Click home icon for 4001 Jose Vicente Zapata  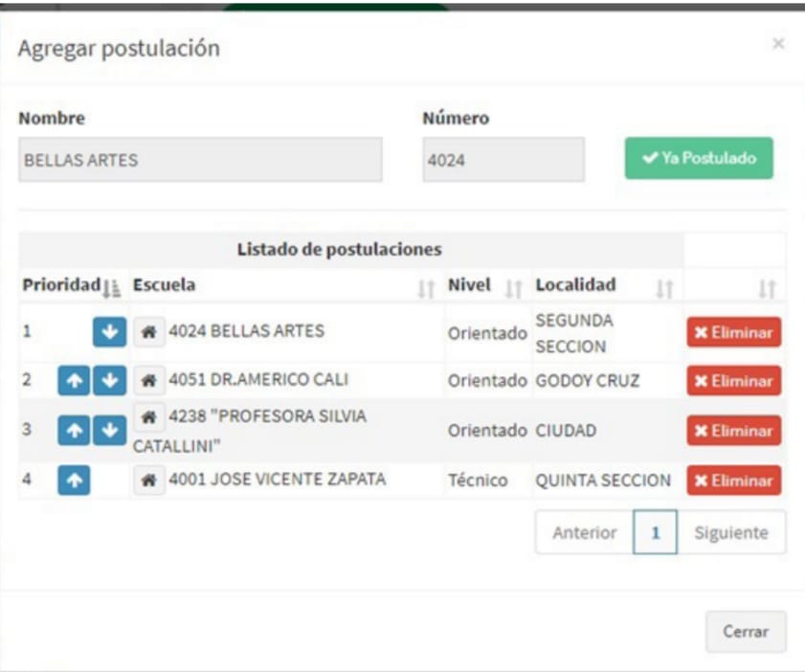148,480
